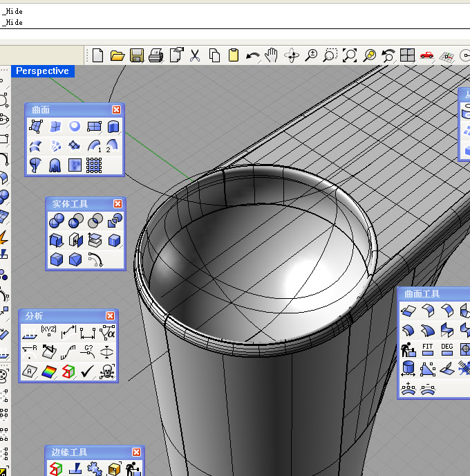
Task: Cut selection with the scissors icon
Action: [x=195, y=55]
